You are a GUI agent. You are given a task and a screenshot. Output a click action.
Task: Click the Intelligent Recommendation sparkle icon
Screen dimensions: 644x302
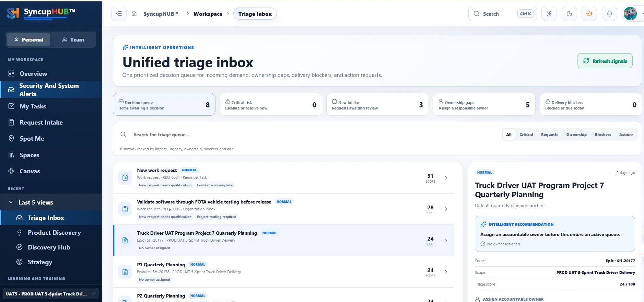click(x=483, y=224)
